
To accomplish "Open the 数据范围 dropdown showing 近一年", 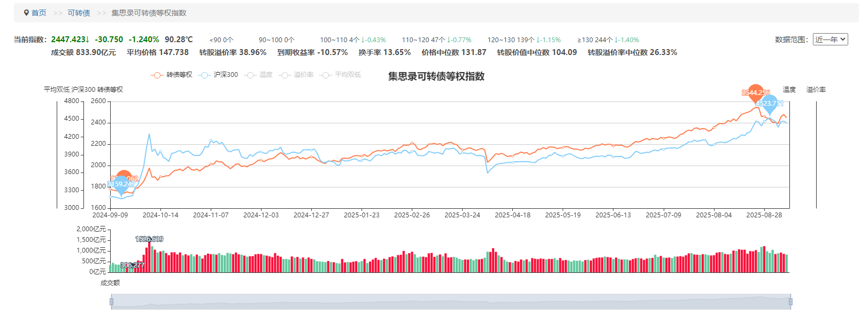I will (830, 40).
